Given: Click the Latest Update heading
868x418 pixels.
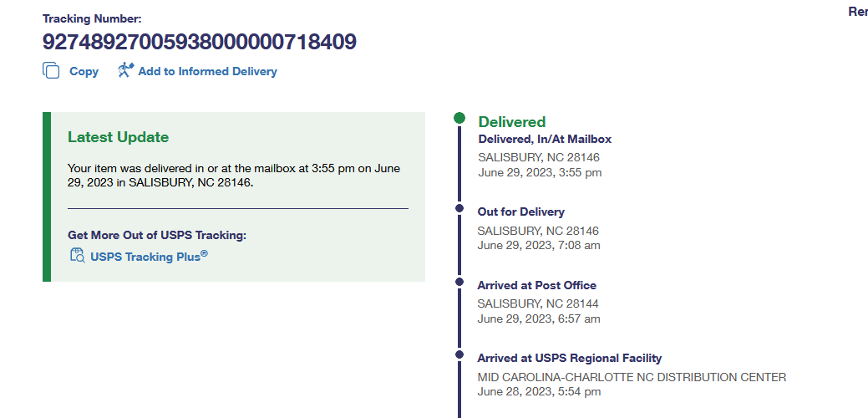Looking at the screenshot, I should (118, 138).
